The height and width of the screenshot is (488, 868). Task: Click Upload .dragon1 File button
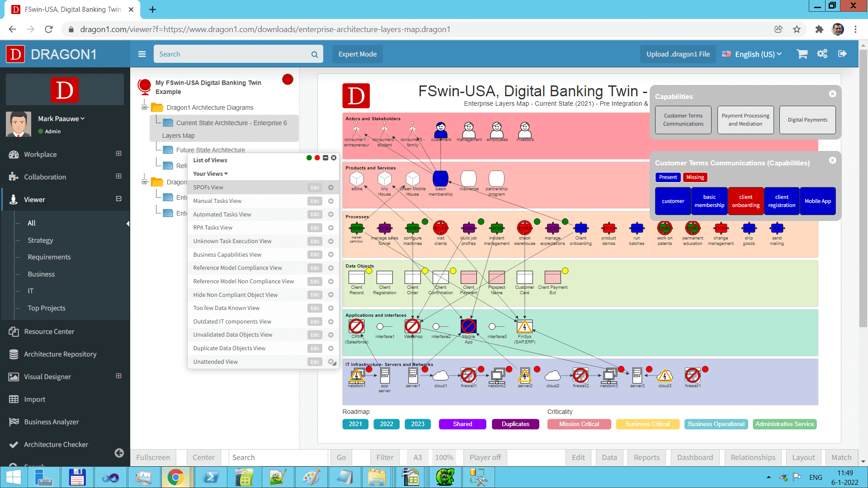(x=678, y=54)
